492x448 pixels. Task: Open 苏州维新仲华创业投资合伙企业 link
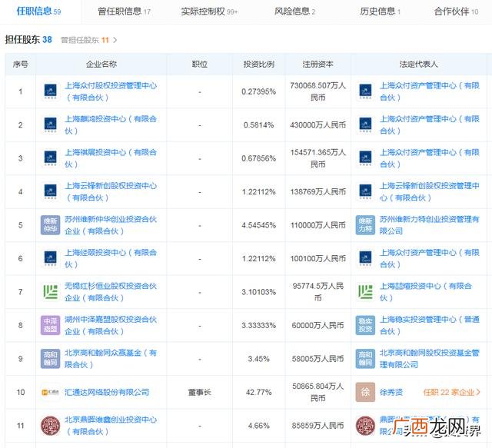(111, 225)
